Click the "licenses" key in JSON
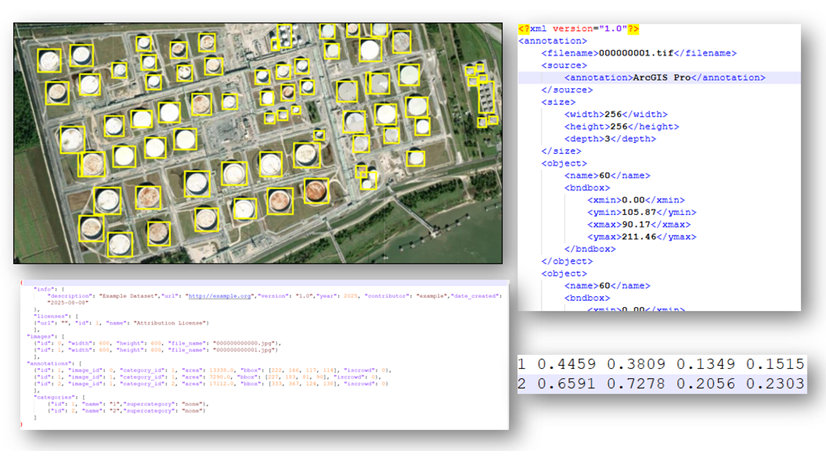The width and height of the screenshot is (826, 465). [52, 316]
